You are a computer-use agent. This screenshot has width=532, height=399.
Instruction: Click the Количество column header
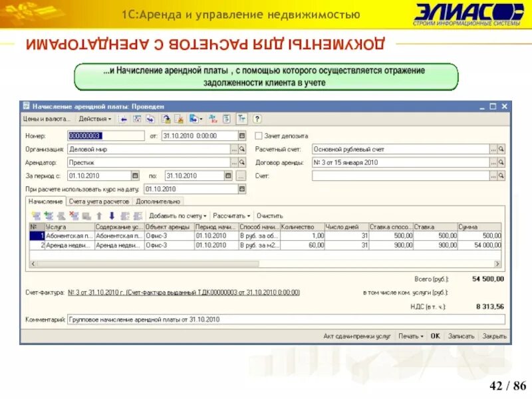point(302,227)
